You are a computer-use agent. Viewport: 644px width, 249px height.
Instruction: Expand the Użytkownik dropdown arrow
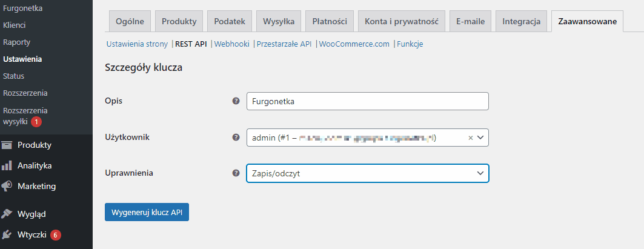(x=480, y=138)
